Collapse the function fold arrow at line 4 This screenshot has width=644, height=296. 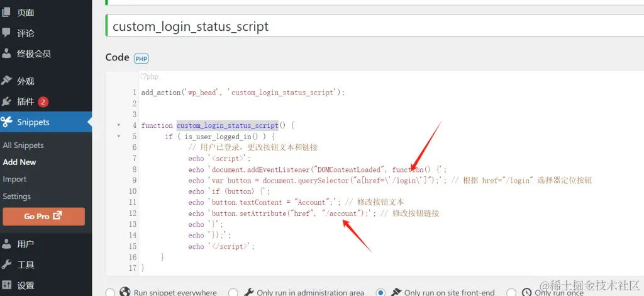pos(119,125)
